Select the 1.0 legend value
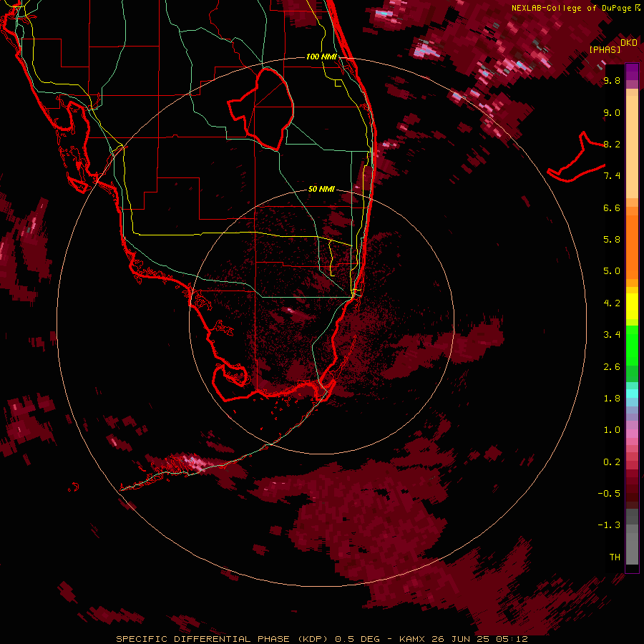Image resolution: width=644 pixels, height=644 pixels. click(612, 430)
